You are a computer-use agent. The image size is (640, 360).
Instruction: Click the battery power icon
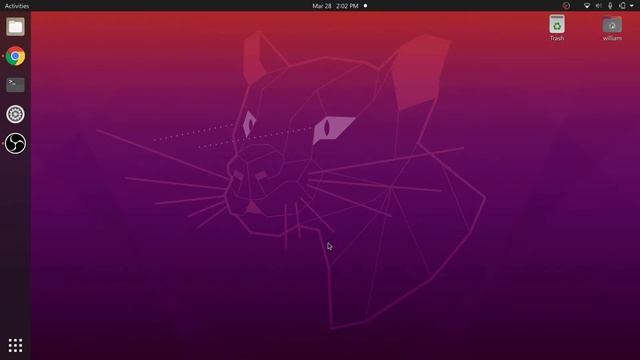[x=622, y=6]
